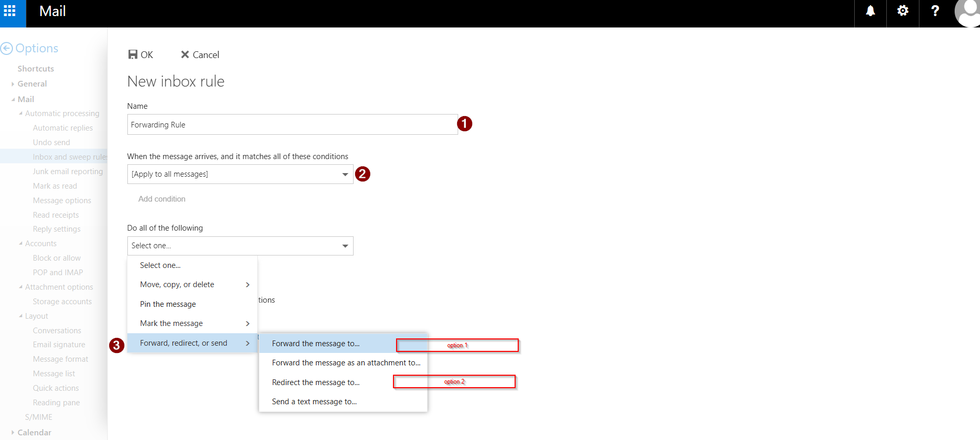The width and height of the screenshot is (980, 440).
Task: Choose Redirect the message to...
Action: pyautogui.click(x=316, y=382)
